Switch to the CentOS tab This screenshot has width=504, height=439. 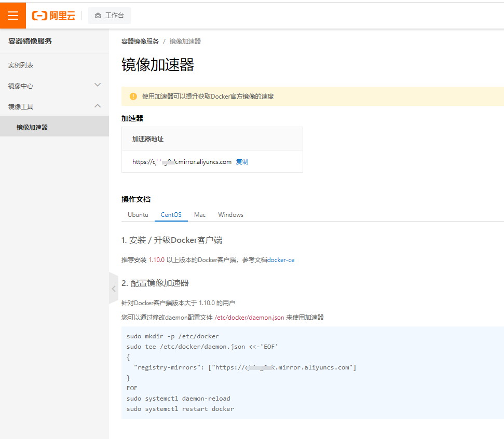pyautogui.click(x=171, y=215)
